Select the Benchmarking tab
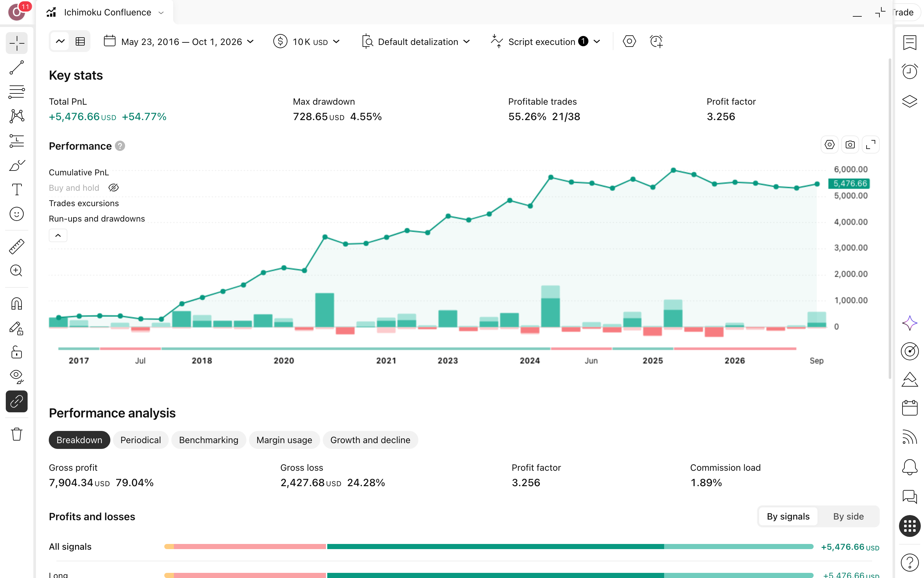This screenshot has height=578, width=924. tap(209, 440)
